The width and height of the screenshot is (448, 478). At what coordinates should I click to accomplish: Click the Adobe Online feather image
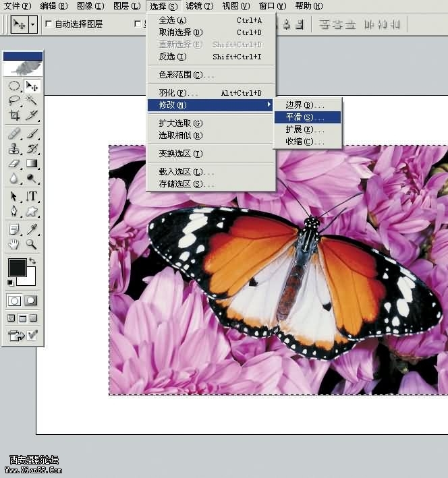click(23, 68)
